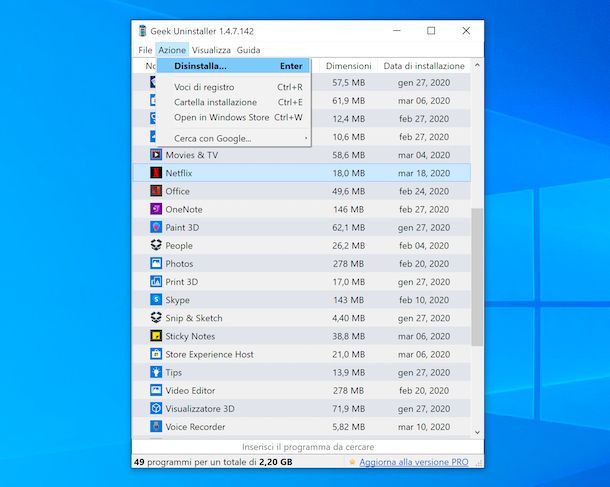Click the Aggiorna alla versione PRO link
This screenshot has height=487, width=610.
click(x=414, y=462)
